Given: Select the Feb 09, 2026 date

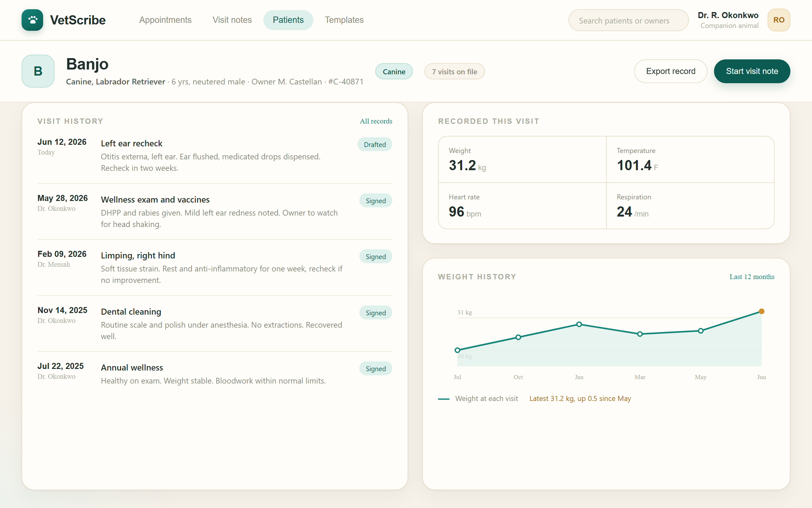Looking at the screenshot, I should pyautogui.click(x=62, y=254).
